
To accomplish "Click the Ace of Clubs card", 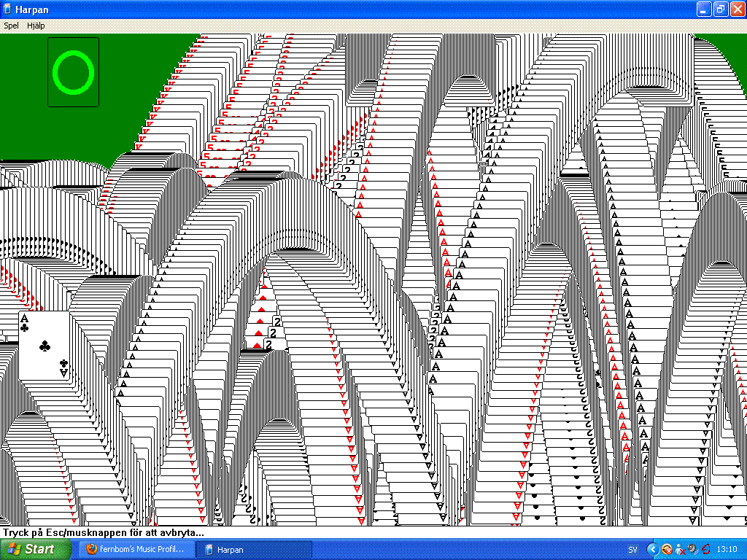I will [44, 345].
